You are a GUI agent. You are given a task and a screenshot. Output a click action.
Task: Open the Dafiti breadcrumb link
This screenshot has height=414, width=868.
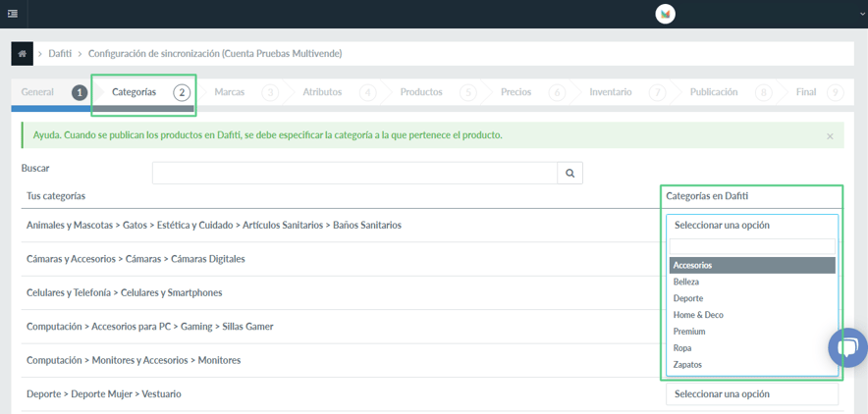point(60,54)
